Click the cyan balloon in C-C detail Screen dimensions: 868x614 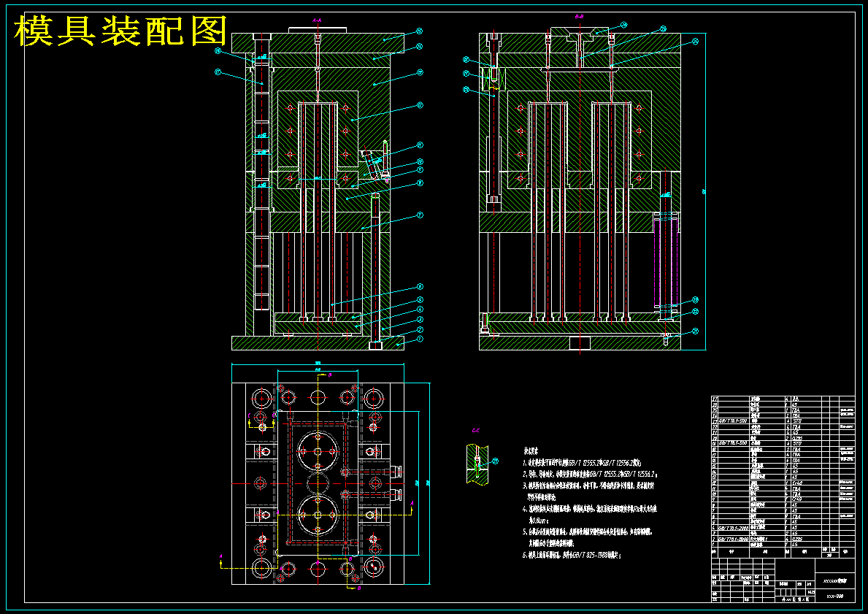click(496, 461)
